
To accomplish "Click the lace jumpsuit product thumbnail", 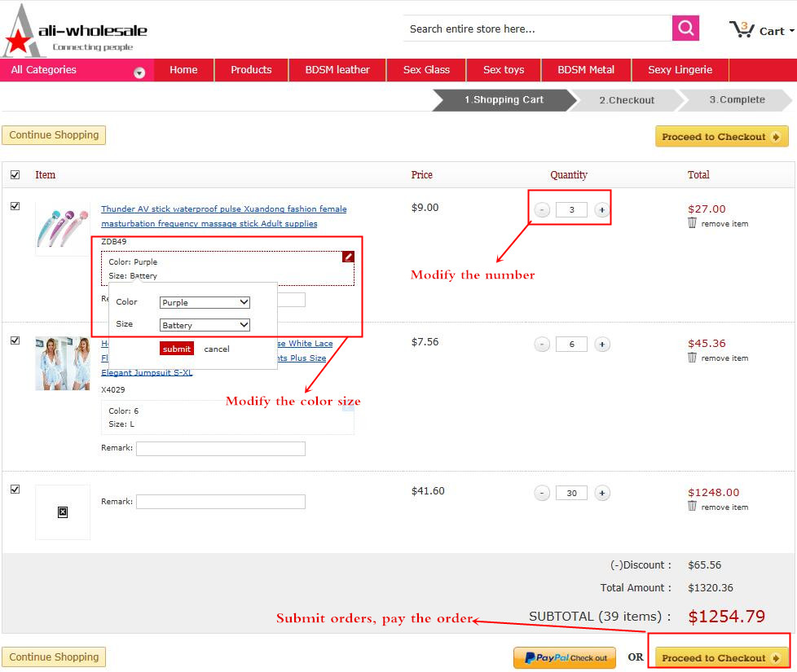I will coord(63,363).
